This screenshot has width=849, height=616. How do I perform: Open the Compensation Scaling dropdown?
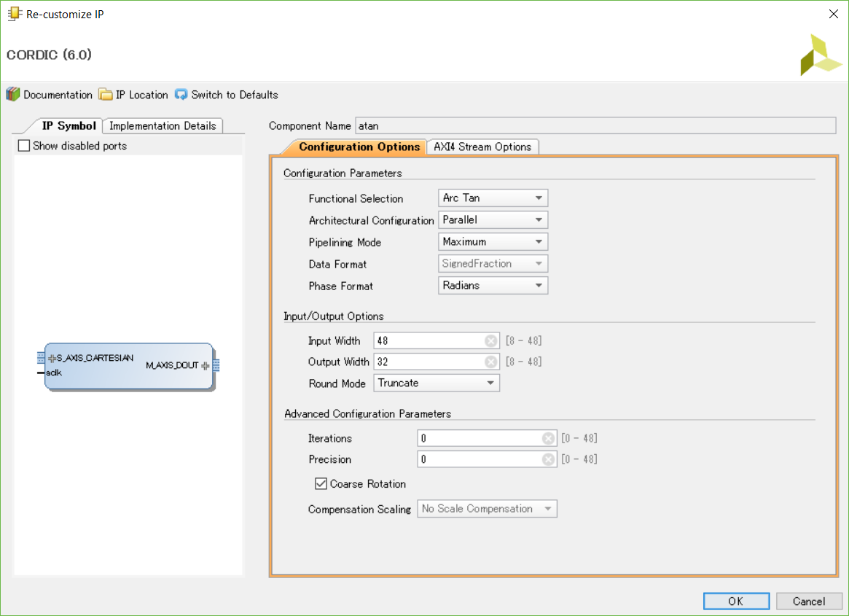click(487, 509)
